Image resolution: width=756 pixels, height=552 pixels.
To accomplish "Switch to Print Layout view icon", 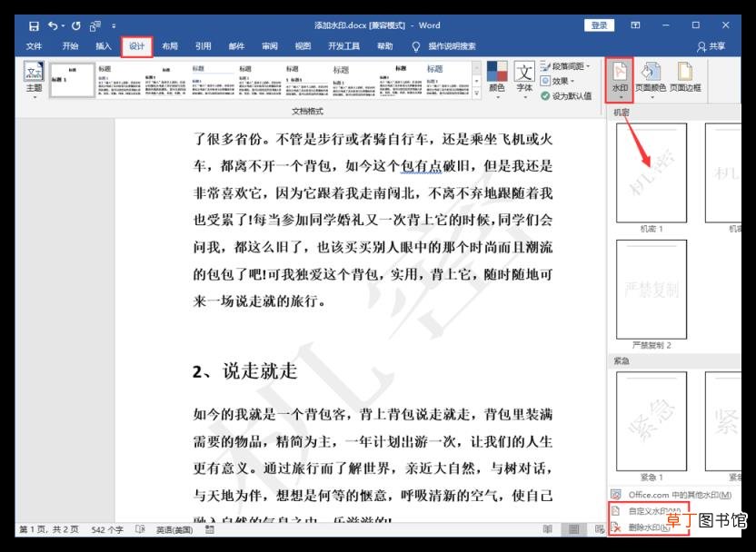I will coord(573,529).
